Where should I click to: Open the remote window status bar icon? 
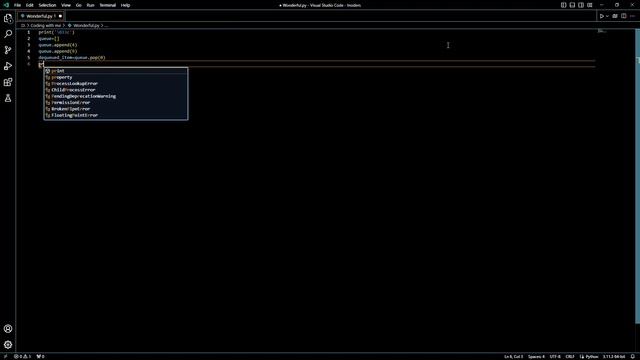5,356
